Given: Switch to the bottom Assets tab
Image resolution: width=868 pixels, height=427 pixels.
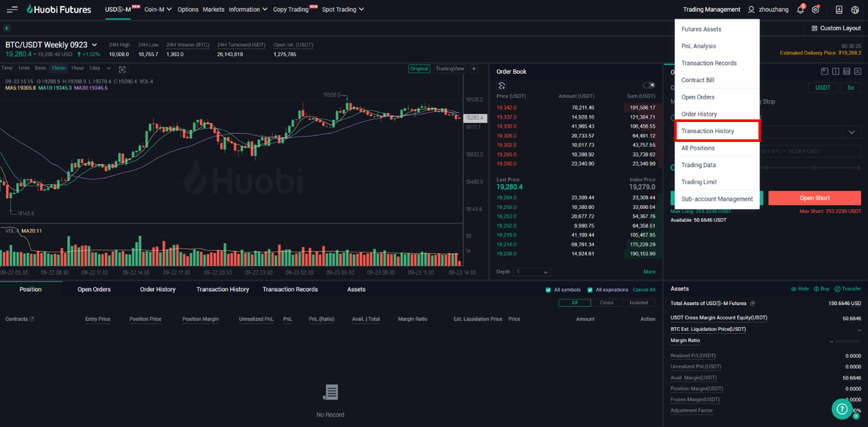Looking at the screenshot, I should (357, 289).
